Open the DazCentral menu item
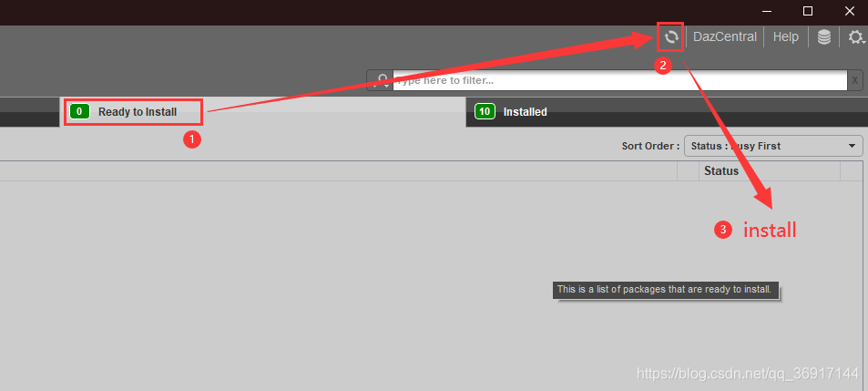 pos(725,37)
